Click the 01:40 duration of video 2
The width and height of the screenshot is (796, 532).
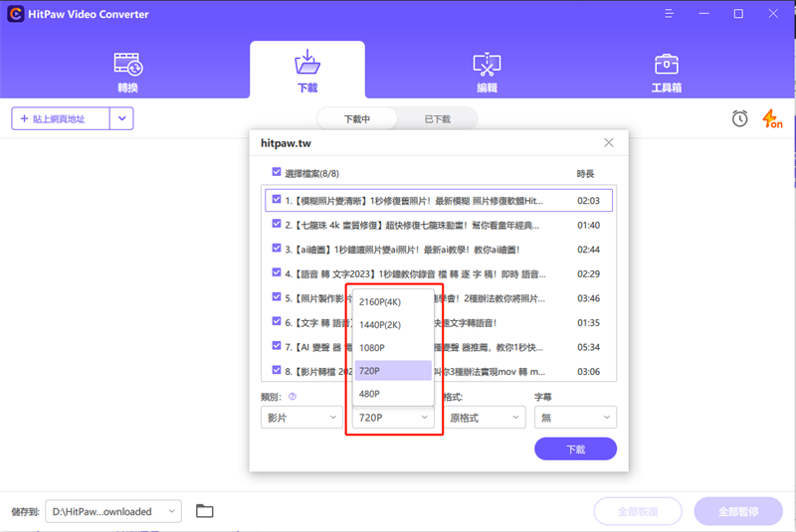click(588, 225)
